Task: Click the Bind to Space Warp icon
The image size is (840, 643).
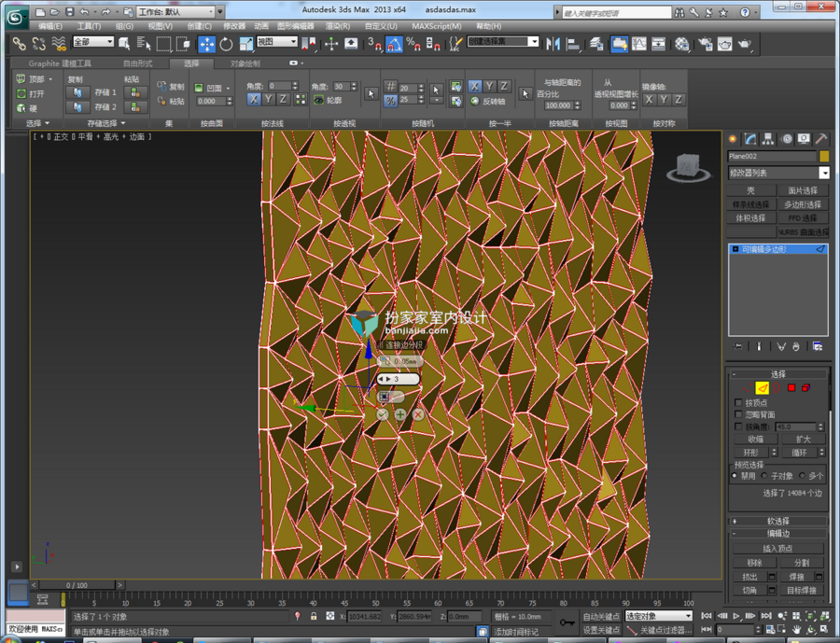Action: click(59, 44)
